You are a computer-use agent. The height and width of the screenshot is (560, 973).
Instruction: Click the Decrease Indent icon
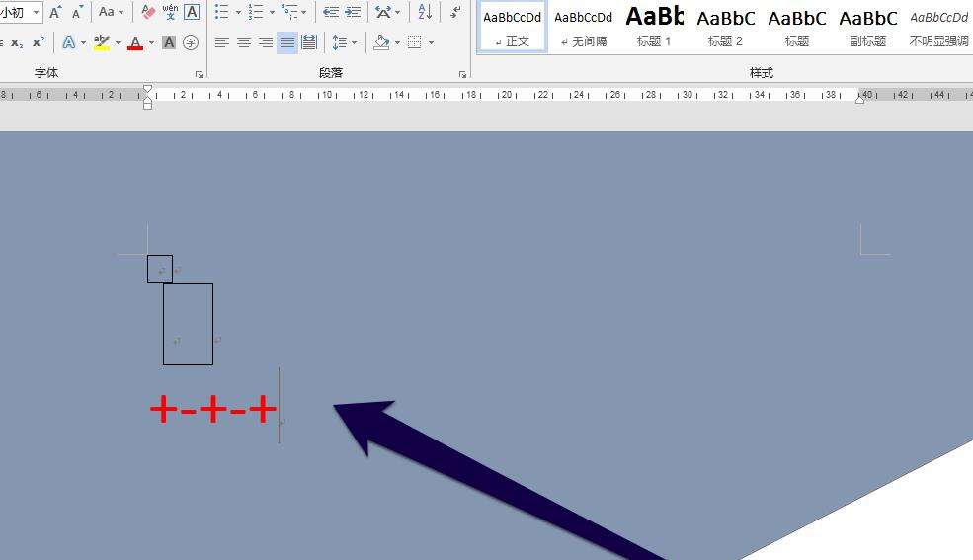(331, 12)
